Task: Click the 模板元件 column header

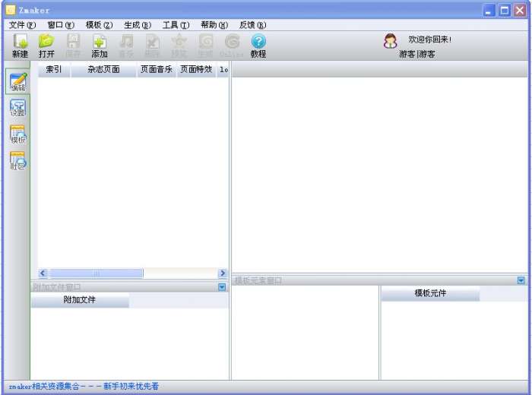Action: click(x=430, y=293)
